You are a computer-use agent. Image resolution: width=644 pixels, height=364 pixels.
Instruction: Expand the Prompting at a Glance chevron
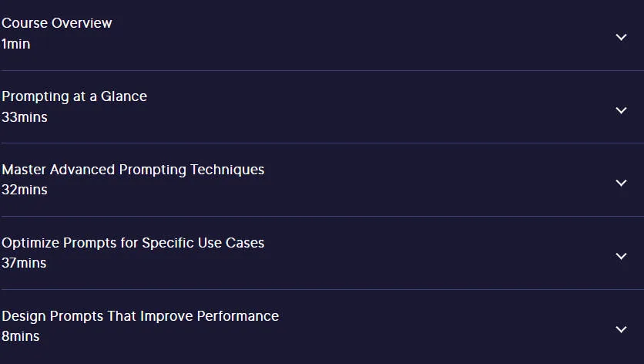621,110
